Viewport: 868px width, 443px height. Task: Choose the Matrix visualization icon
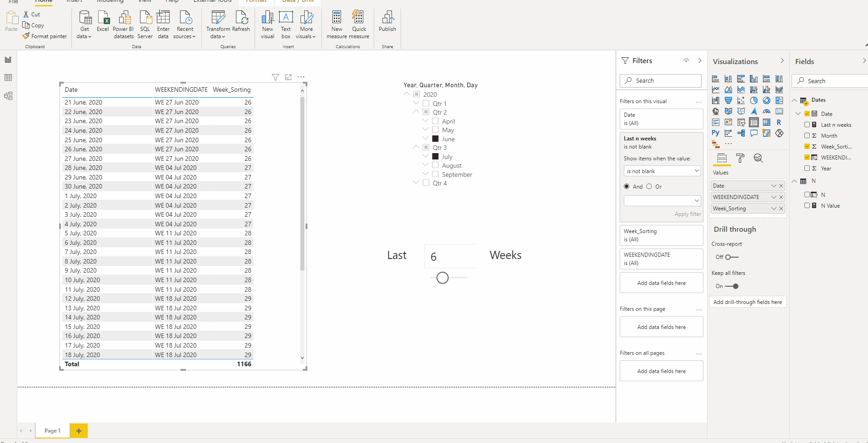point(767,122)
